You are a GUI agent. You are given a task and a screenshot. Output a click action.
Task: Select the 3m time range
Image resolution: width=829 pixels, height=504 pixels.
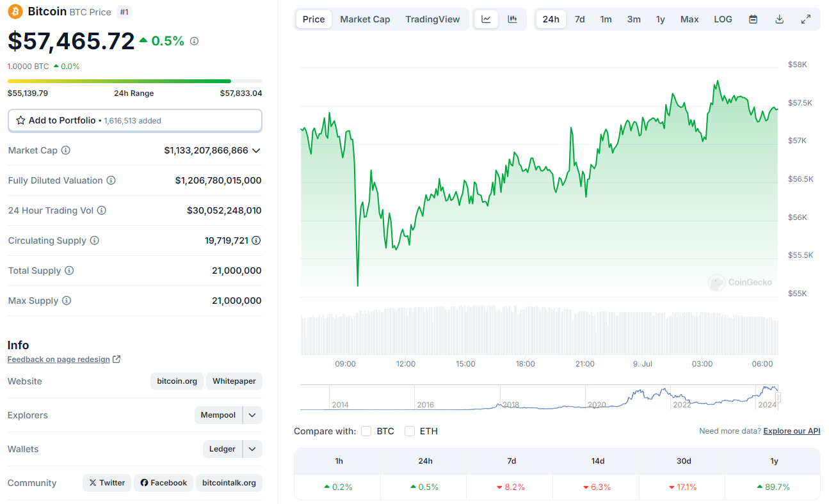click(634, 19)
